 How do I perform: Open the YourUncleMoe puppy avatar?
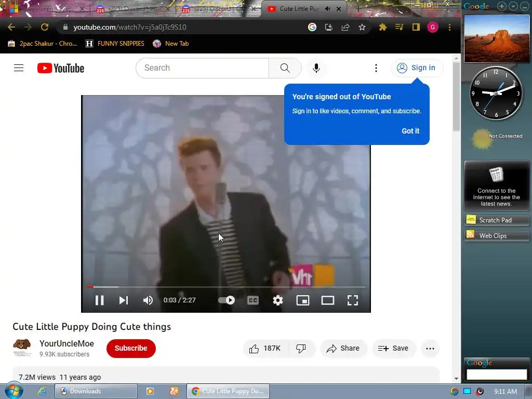click(x=22, y=347)
